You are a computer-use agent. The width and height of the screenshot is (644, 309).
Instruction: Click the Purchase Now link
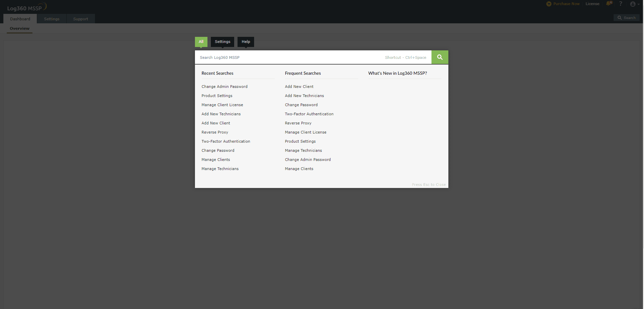coord(563,4)
